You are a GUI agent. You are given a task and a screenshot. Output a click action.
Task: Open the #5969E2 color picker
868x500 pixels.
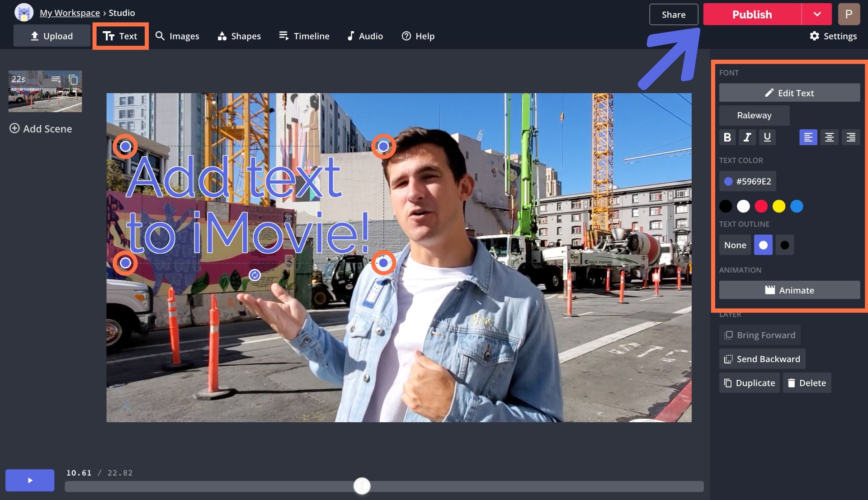point(747,181)
